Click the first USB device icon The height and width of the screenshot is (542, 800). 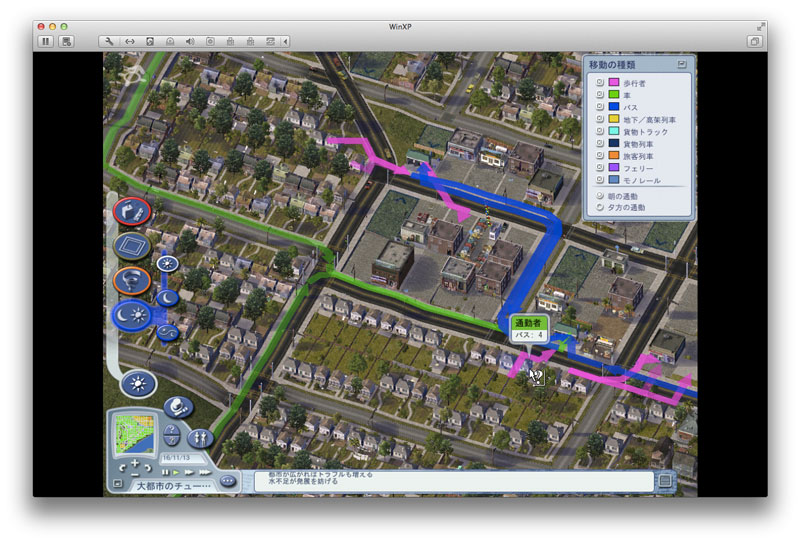[230, 41]
